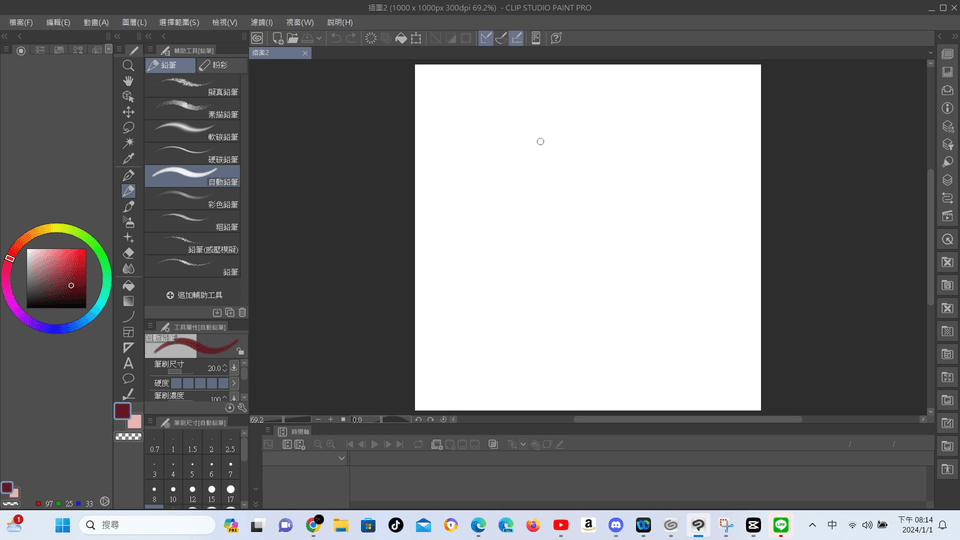Expand color palette tabs dropdown arrow
Screen dimensions: 960x540
coord(108,49)
